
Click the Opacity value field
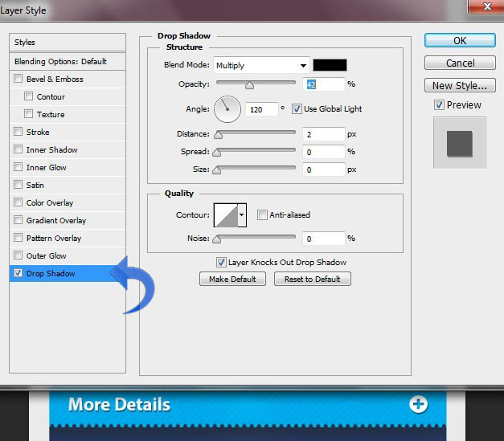(x=324, y=84)
